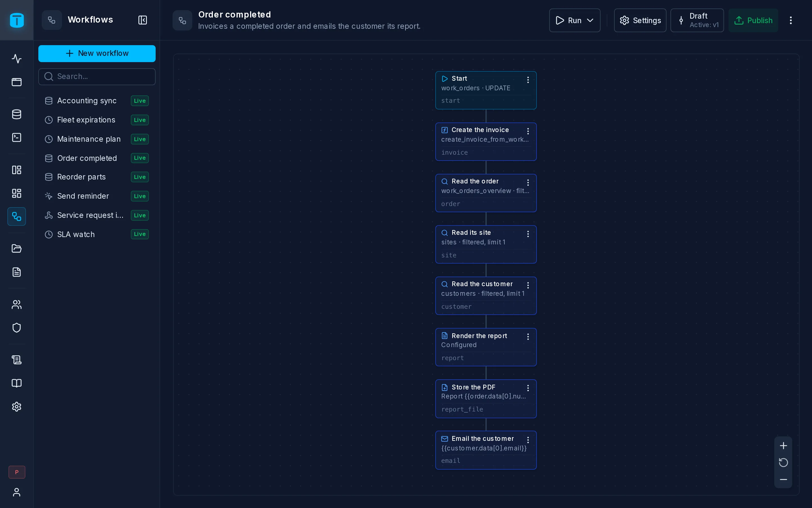The height and width of the screenshot is (508, 812).
Task: Reset the canvas zoom
Action: (783, 463)
